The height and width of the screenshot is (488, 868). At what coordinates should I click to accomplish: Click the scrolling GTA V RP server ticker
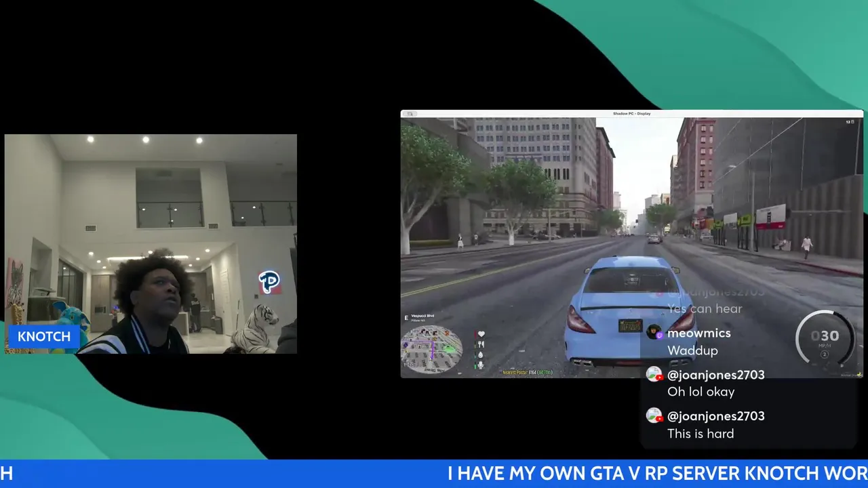pyautogui.click(x=434, y=473)
